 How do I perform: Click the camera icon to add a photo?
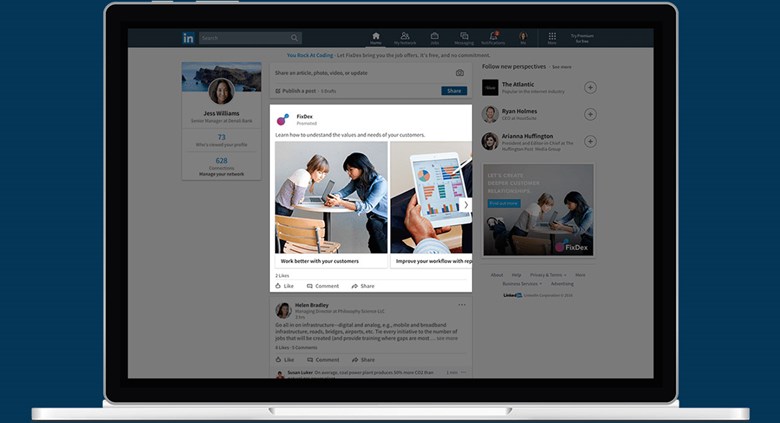tap(460, 73)
